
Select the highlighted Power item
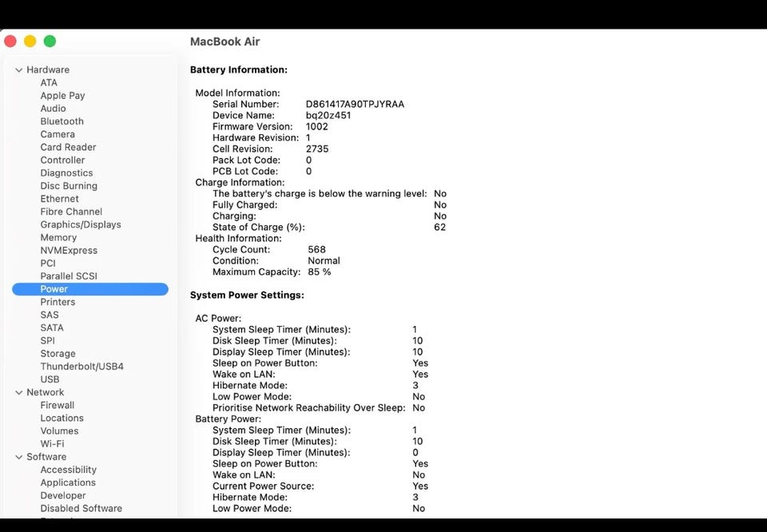(90, 289)
